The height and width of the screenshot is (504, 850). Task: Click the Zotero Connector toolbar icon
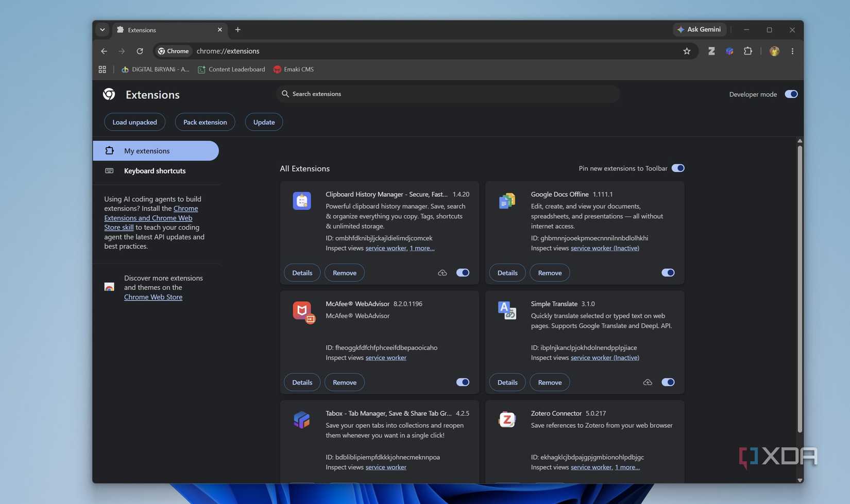[711, 51]
